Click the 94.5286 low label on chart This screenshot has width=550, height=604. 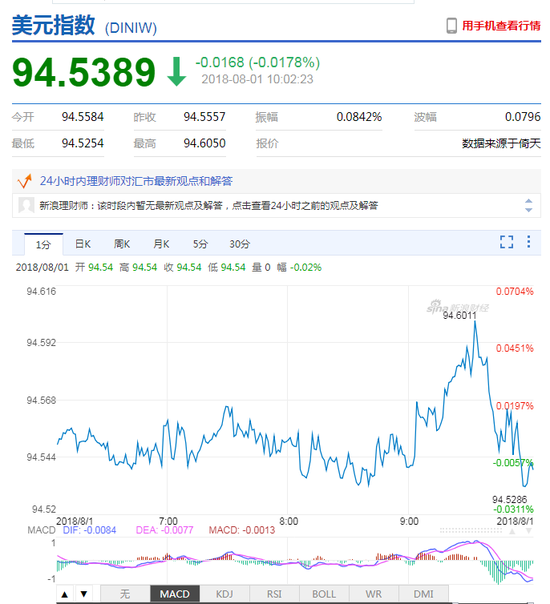(x=509, y=499)
